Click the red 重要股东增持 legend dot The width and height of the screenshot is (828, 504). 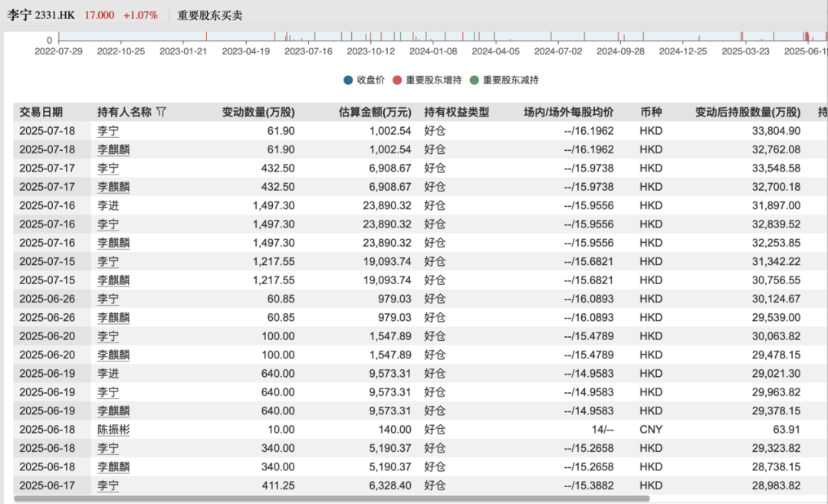tap(397, 80)
